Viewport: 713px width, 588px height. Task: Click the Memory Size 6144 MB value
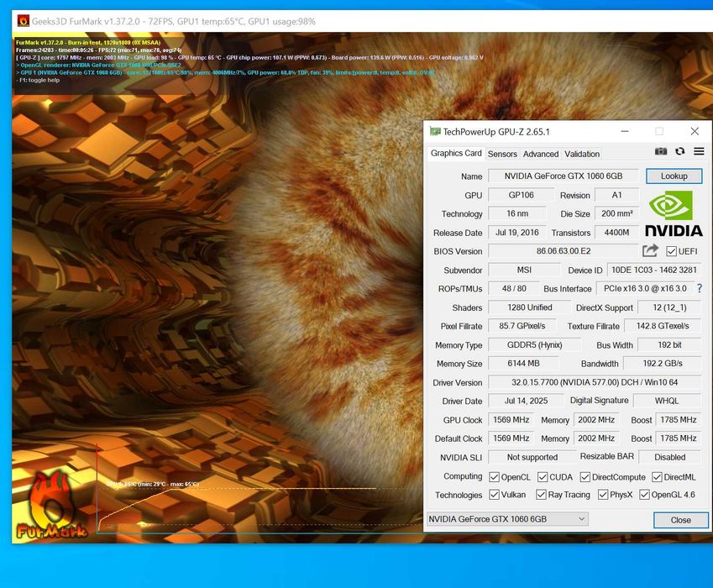coord(523,364)
